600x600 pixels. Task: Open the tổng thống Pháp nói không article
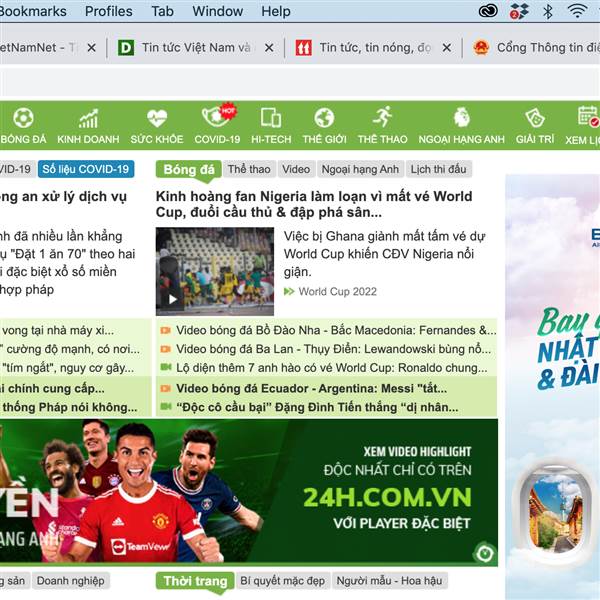point(68,407)
